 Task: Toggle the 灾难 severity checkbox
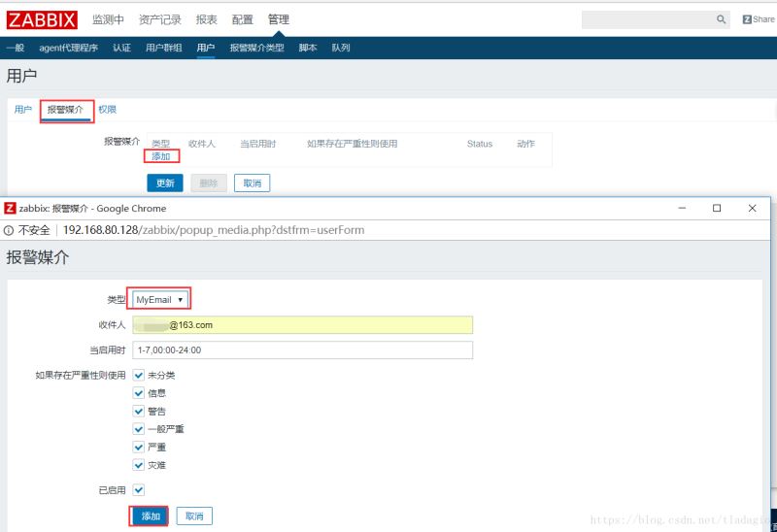[x=139, y=465]
